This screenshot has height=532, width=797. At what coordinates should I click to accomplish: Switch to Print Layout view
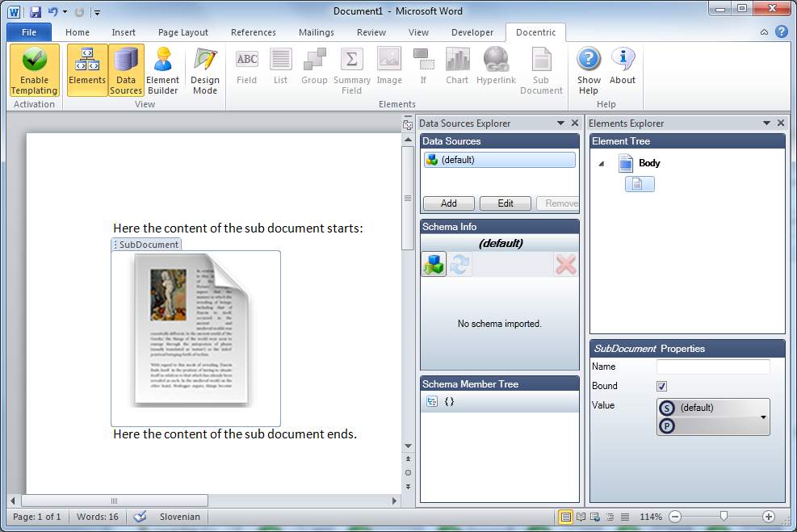coord(565,517)
